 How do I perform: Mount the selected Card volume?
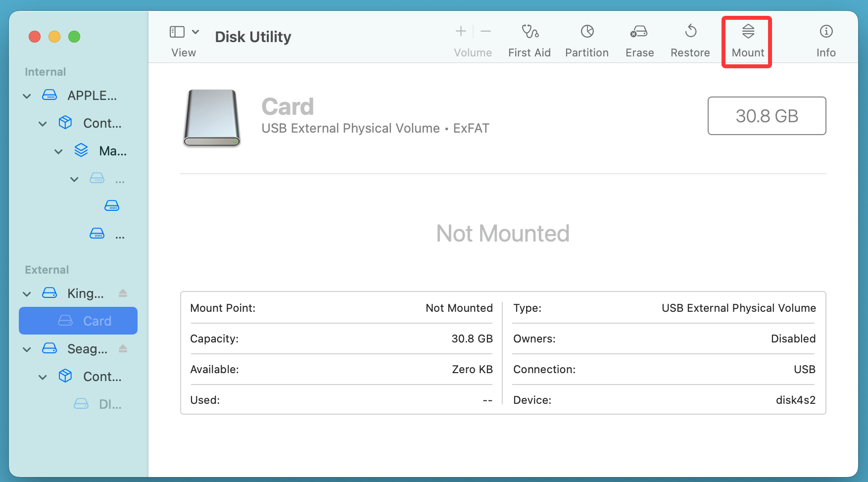coord(748,32)
